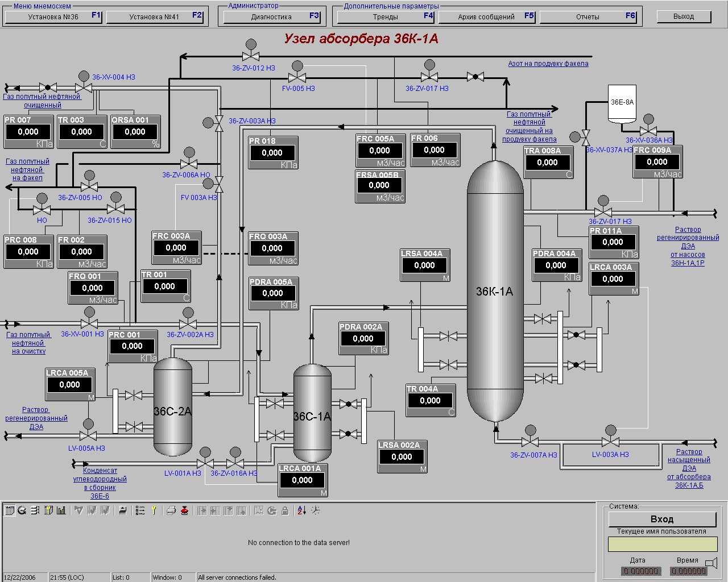Open the lock list icon

(x=48, y=510)
